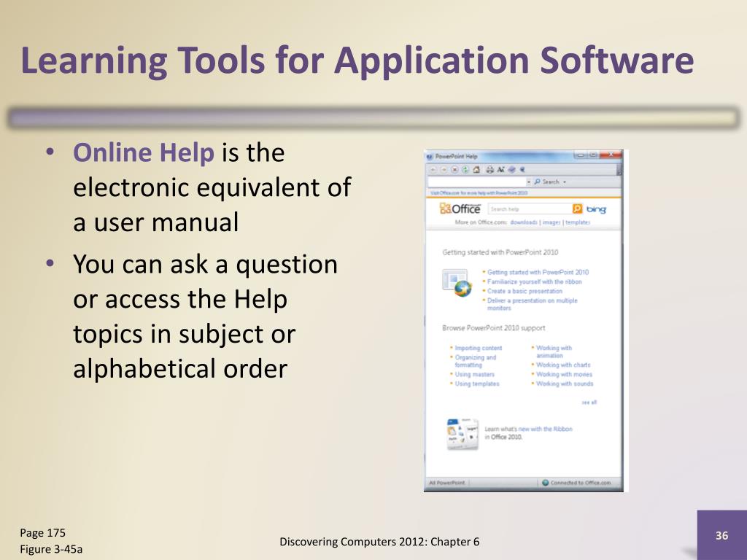747x560 pixels.
Task: Click the Online Help heading text
Action: click(x=144, y=152)
